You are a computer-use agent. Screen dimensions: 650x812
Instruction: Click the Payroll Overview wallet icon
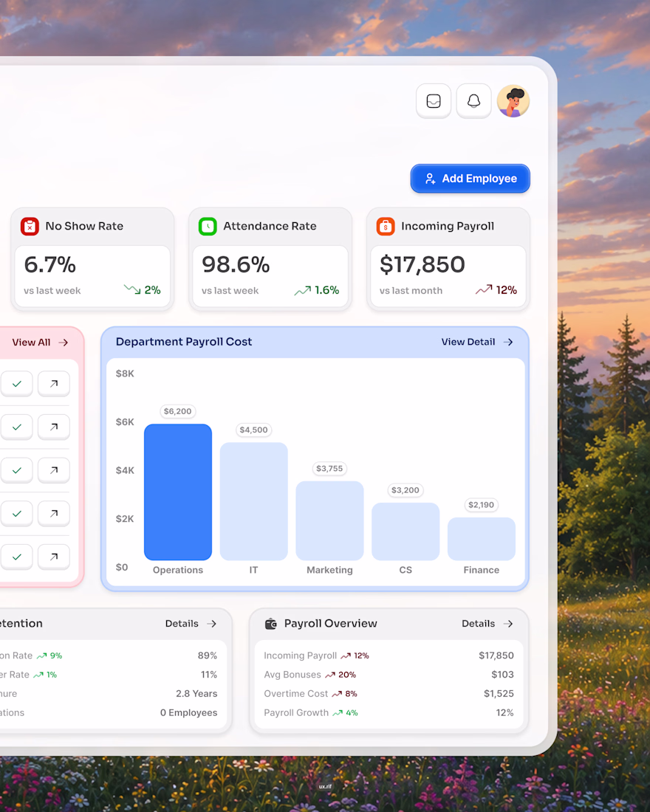[270, 624]
